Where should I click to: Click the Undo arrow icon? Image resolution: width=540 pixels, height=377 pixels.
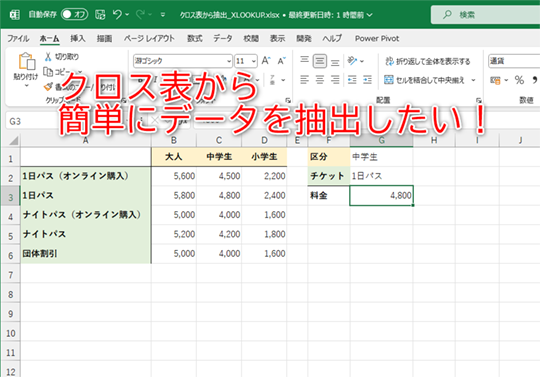pyautogui.click(x=117, y=14)
